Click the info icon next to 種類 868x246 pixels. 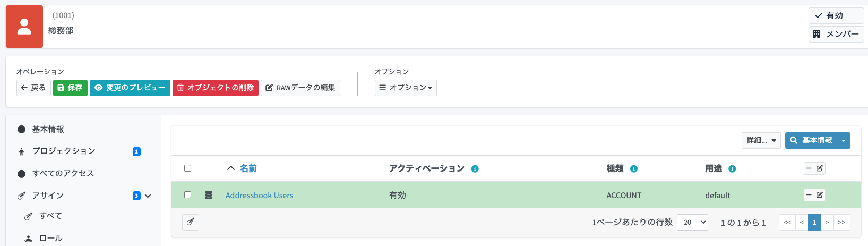click(634, 169)
